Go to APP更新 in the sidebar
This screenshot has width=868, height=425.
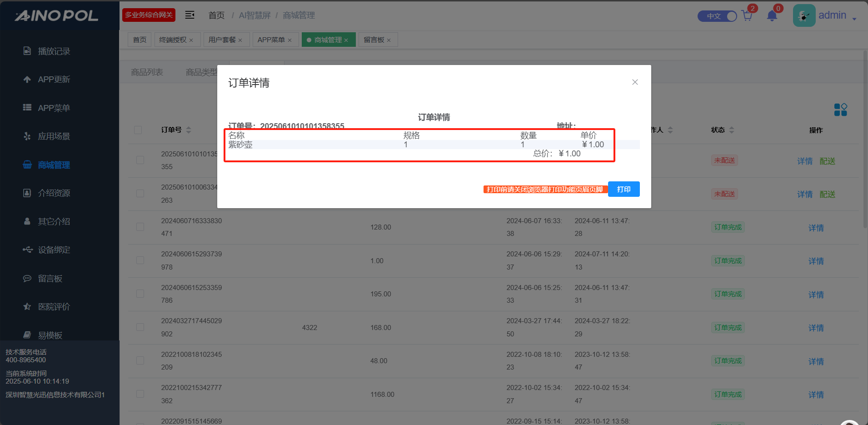tap(54, 80)
